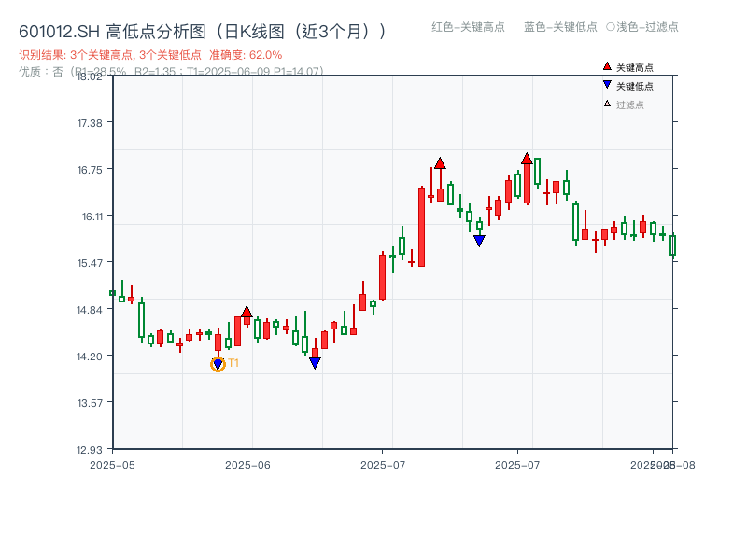Viewport: 747px width, 560px height.
Task: Select the blue triangle marker in late July
Action: 479,240
